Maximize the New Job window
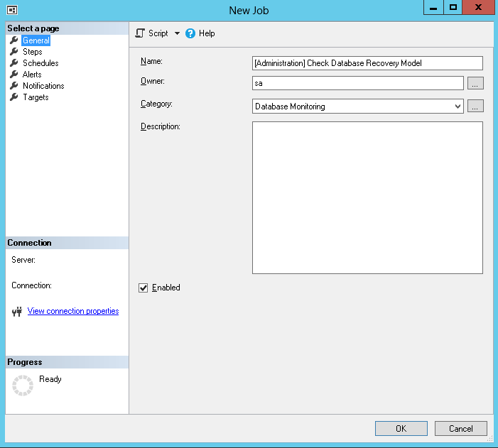Viewport: 498px width, 448px height. tap(453, 8)
